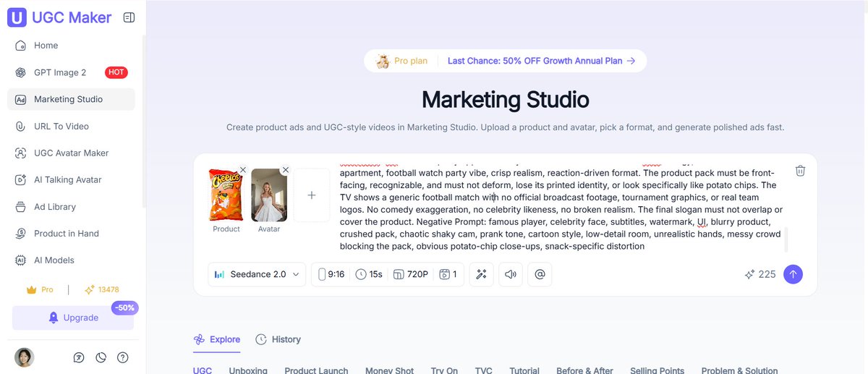Click the Upgrade button
This screenshot has height=374, width=868.
pos(73,318)
